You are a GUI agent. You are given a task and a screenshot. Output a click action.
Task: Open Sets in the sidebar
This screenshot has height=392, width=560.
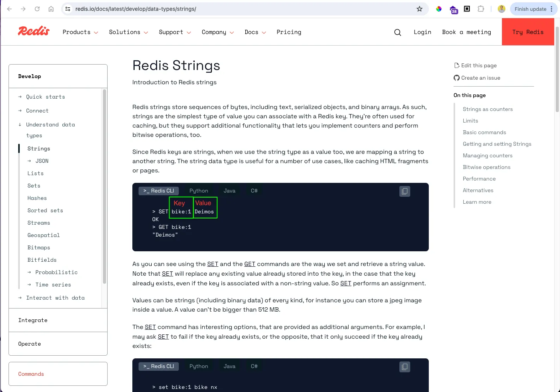click(x=34, y=186)
